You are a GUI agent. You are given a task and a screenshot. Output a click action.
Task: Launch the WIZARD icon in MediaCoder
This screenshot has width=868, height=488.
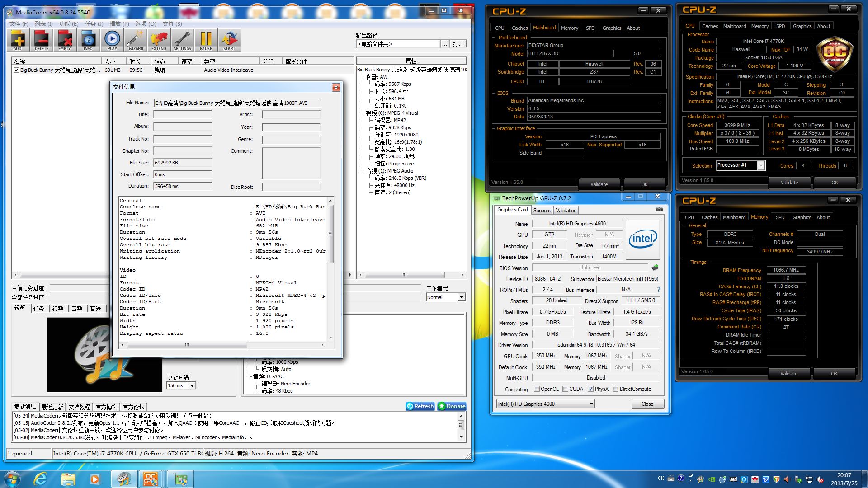[x=135, y=40]
